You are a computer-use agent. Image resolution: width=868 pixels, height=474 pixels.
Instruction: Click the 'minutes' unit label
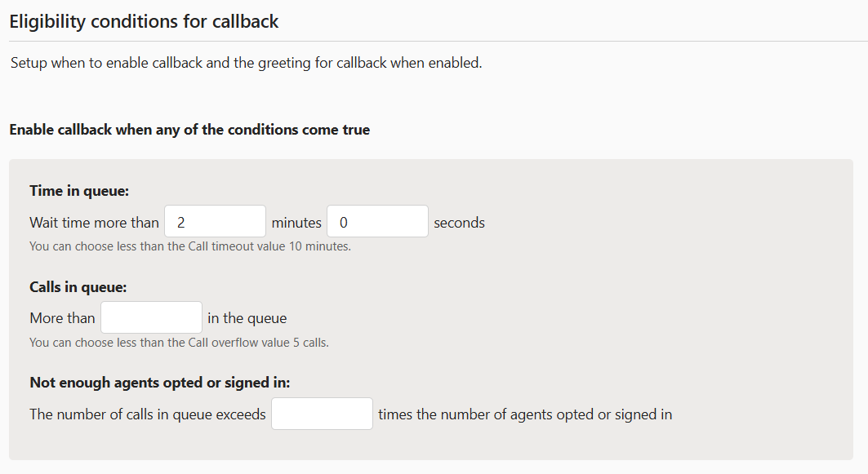296,223
